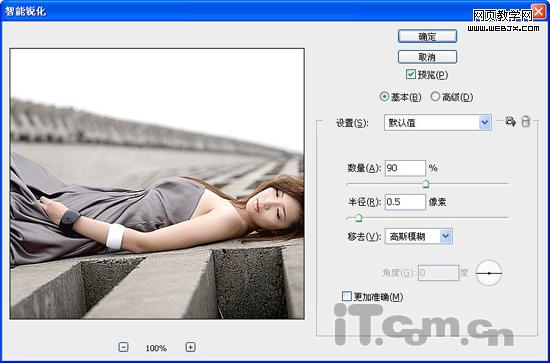Viewport: 550px width, 363px height.
Task: Click the 100% zoom level text
Action: 156,348
